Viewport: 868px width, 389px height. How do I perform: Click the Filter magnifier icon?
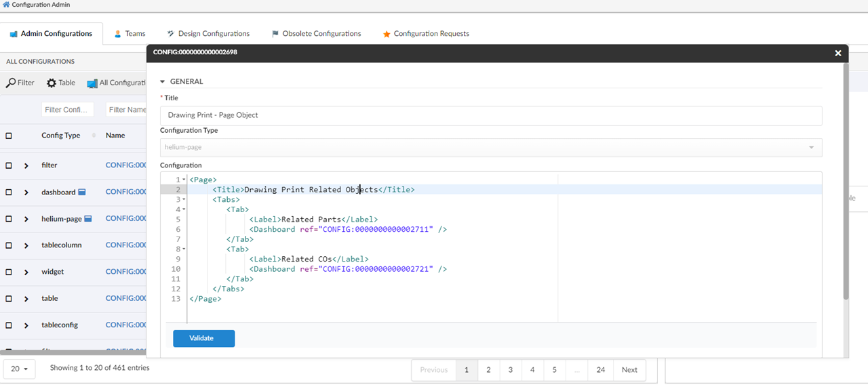(x=11, y=83)
